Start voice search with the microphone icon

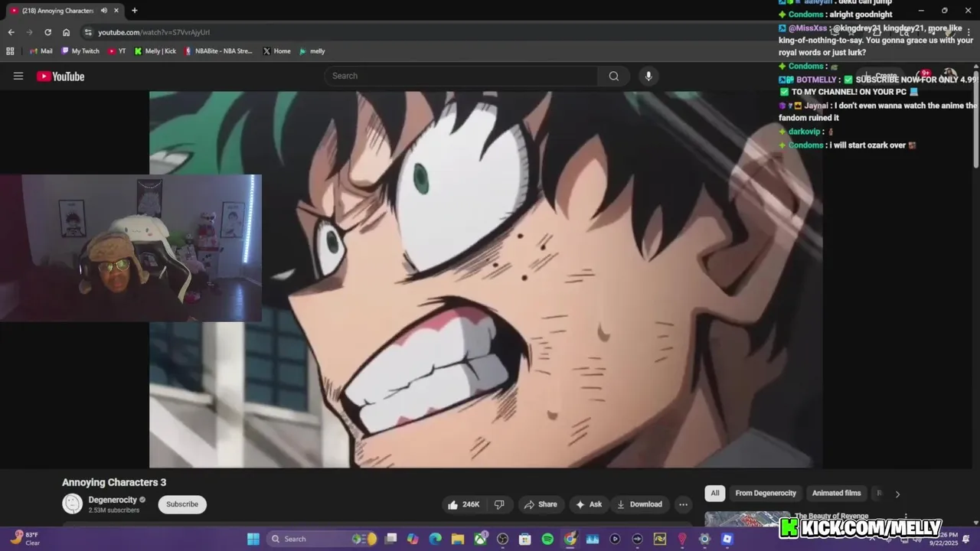(x=648, y=76)
